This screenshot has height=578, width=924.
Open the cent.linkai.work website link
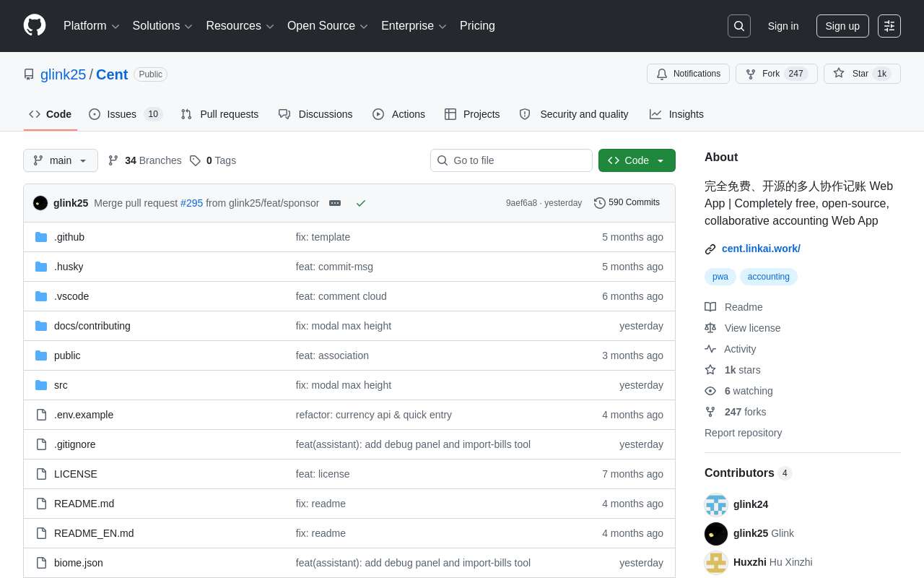coord(761,249)
